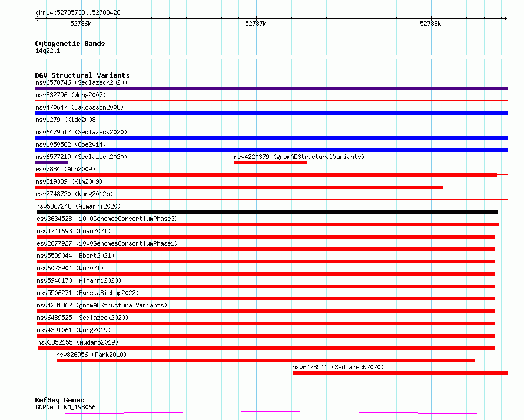Open esv3634528 (1000GenomesConsortiumPhase3) label
The image size is (524, 420).
click(x=107, y=219)
